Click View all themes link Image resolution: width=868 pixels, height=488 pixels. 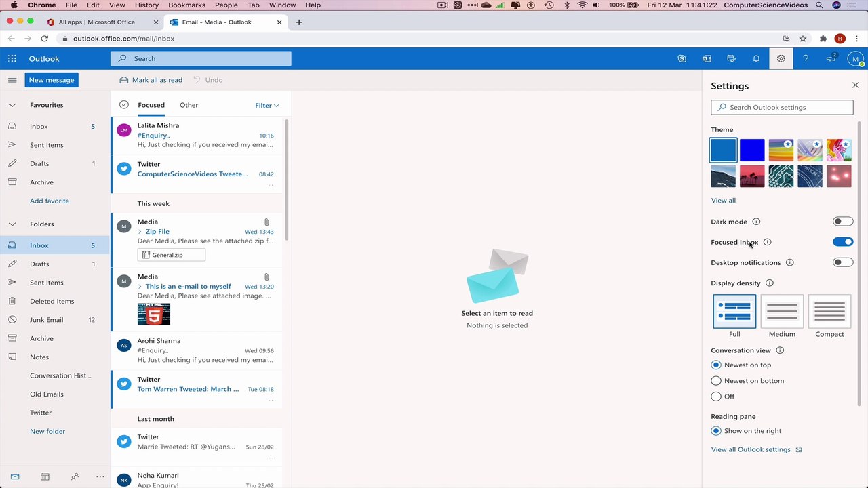723,201
